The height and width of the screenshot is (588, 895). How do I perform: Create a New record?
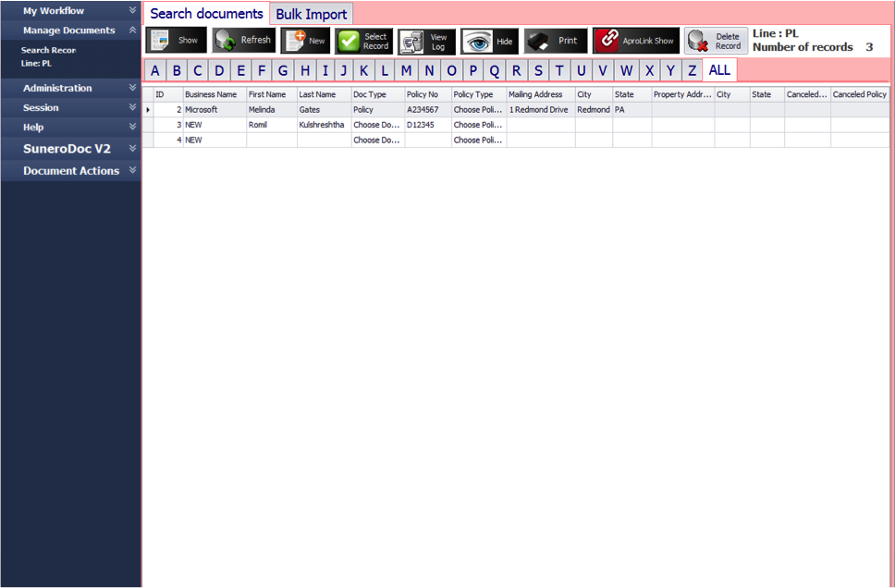pos(305,41)
